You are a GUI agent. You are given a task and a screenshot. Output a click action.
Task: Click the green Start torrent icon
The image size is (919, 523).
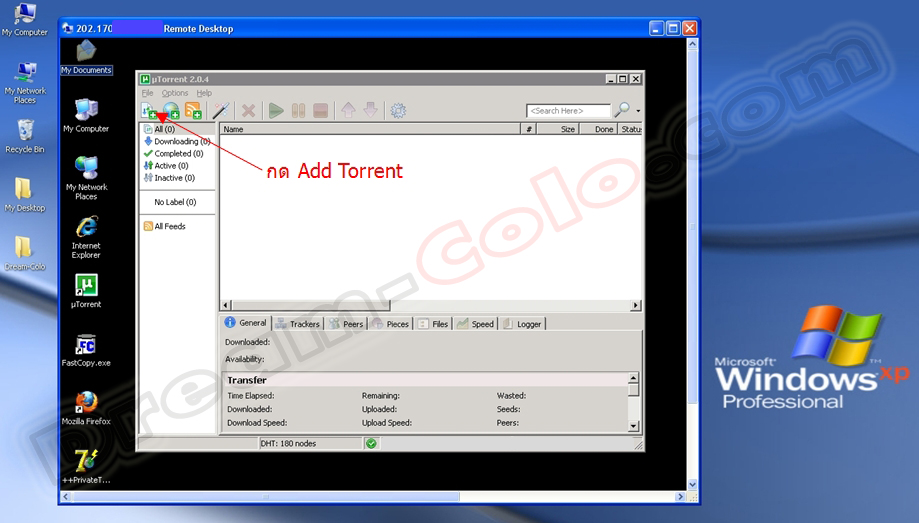point(275,110)
